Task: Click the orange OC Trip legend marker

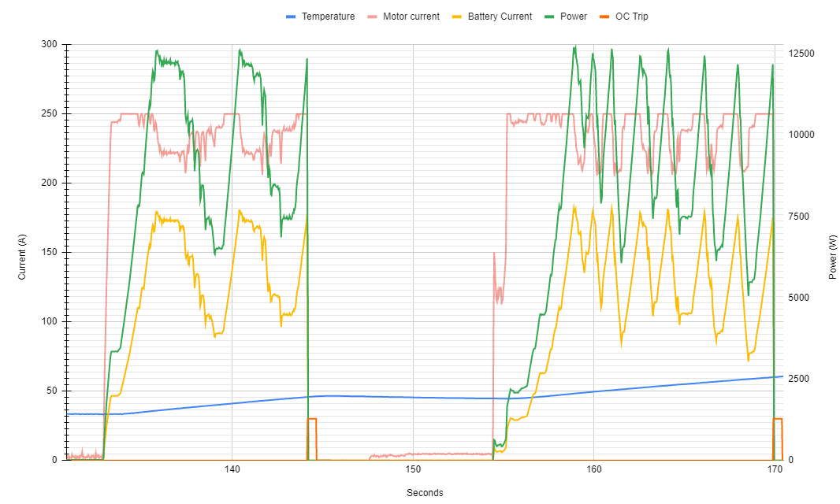Action: [x=605, y=17]
